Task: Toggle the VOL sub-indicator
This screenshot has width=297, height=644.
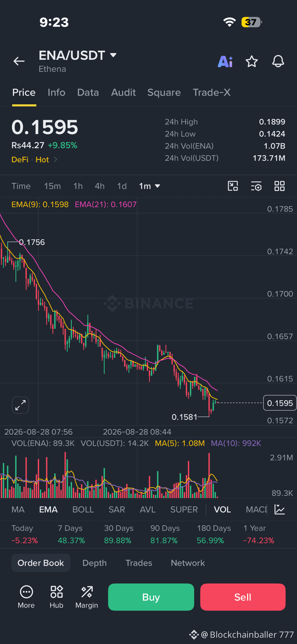Action: click(222, 510)
